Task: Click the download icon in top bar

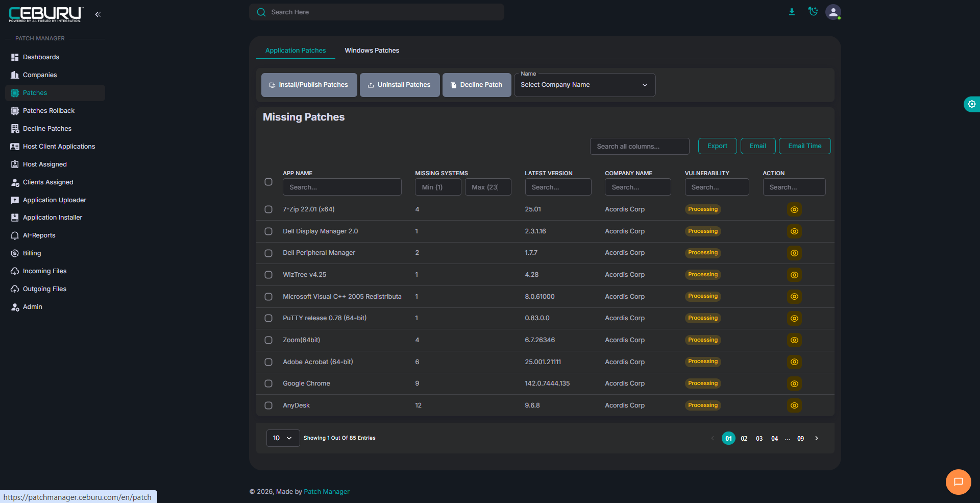Action: [x=792, y=12]
